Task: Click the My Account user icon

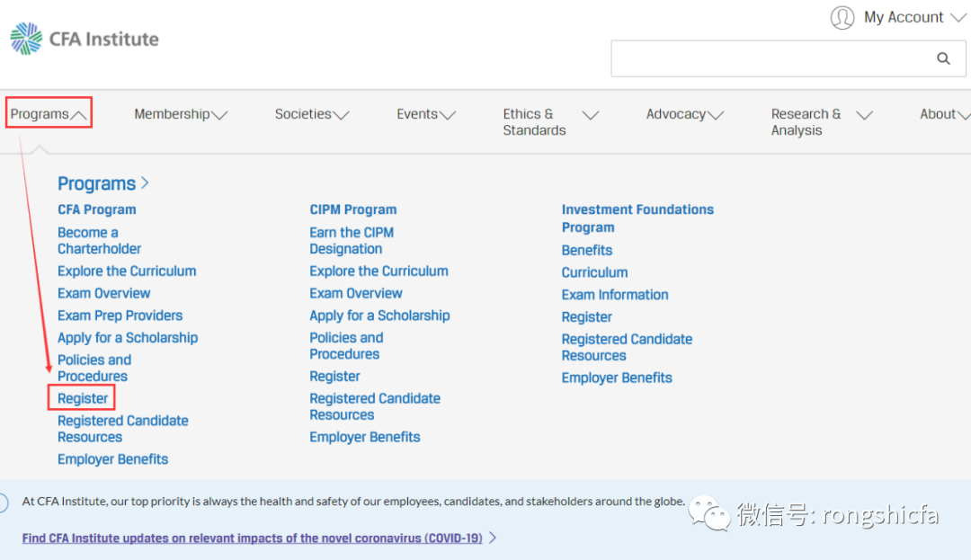Action: [x=842, y=17]
